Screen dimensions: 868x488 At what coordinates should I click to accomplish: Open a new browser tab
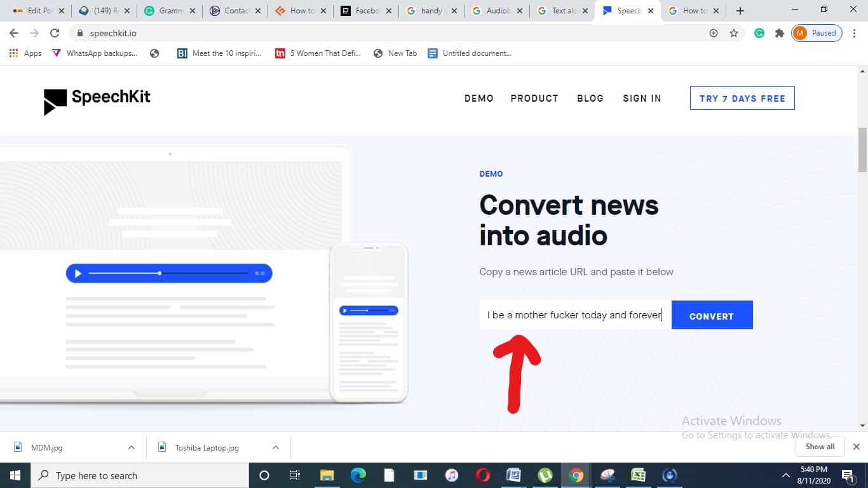click(740, 11)
